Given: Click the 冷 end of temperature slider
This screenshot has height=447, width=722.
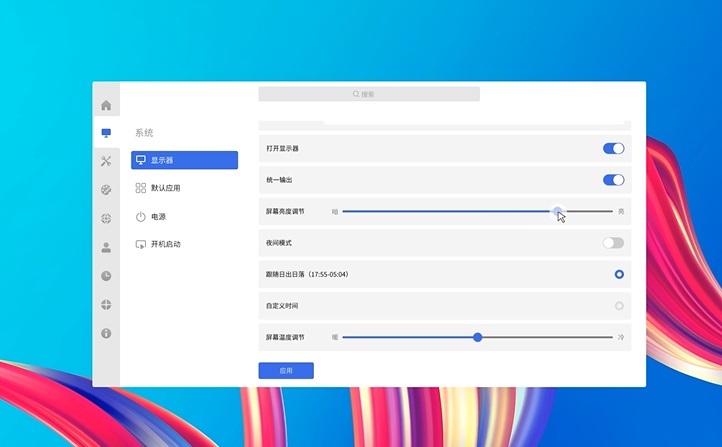Looking at the screenshot, I should (x=621, y=337).
